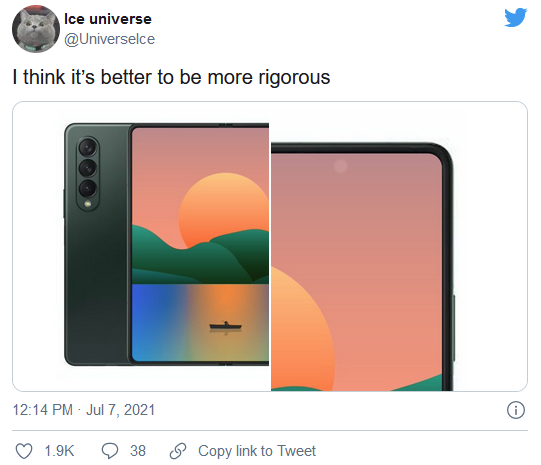
Task: Like the tweet with the heart icon
Action: click(x=24, y=451)
